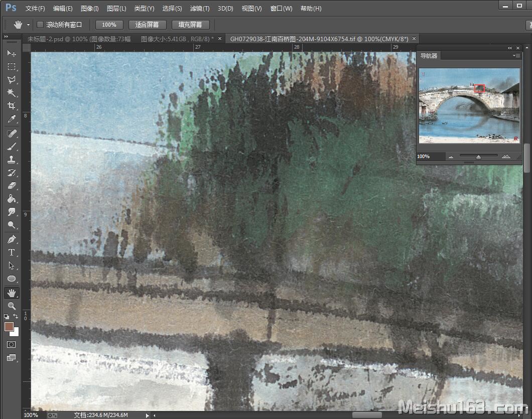Select the Smudge tool
The image size is (532, 419).
(x=11, y=212)
